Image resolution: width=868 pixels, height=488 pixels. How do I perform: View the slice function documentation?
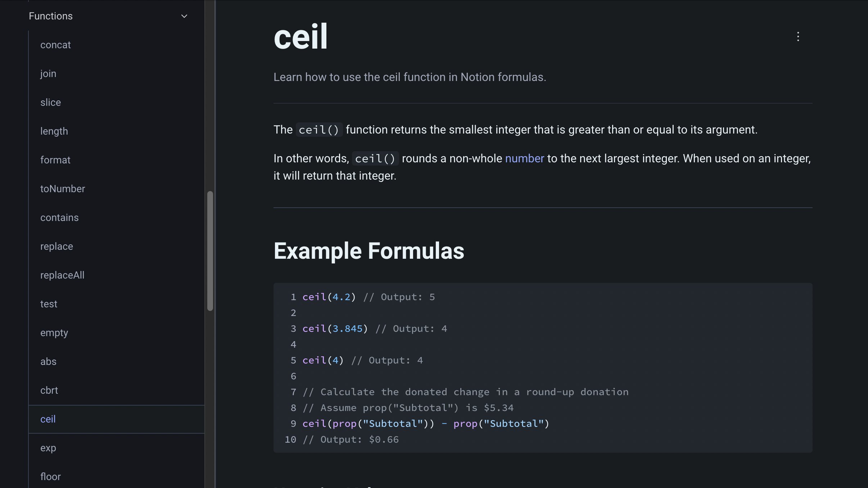[x=51, y=102]
